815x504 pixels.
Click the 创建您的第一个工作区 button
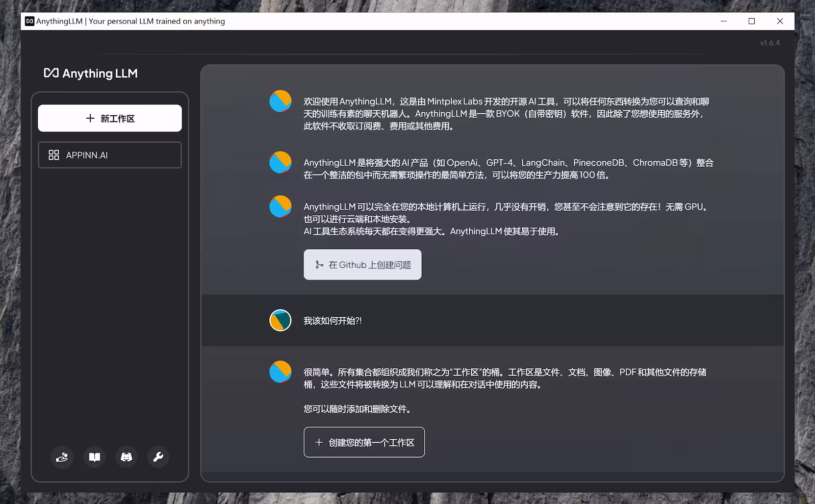coord(364,442)
